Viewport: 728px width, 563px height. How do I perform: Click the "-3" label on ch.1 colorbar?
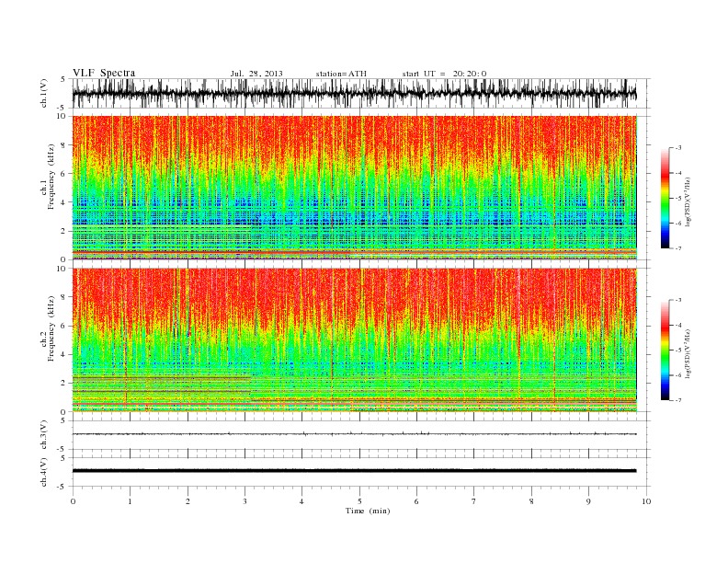tap(678, 148)
